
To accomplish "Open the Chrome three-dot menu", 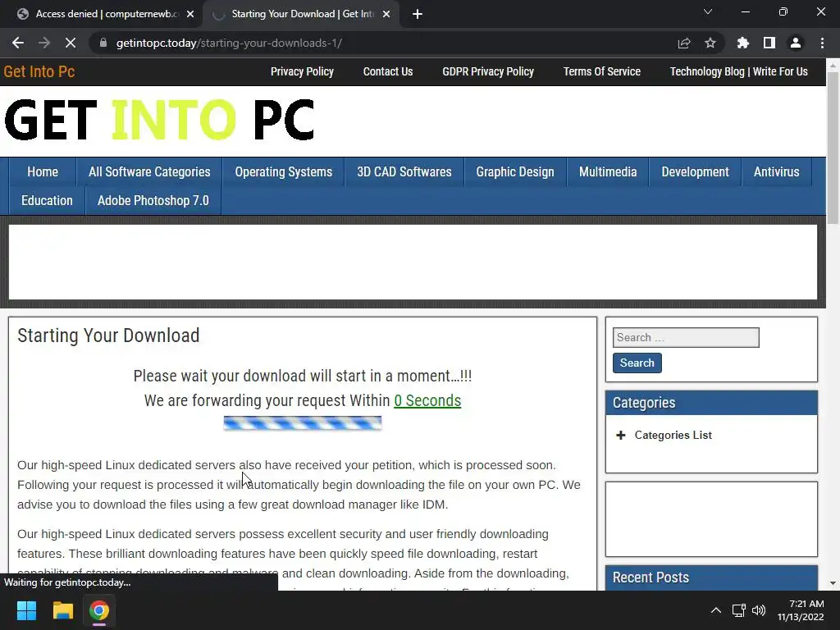I will (x=822, y=43).
